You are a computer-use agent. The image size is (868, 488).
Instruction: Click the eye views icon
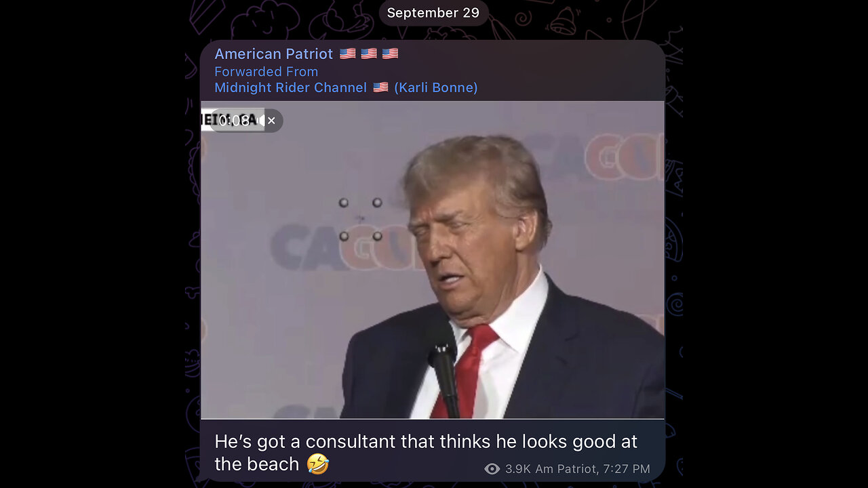(492, 469)
